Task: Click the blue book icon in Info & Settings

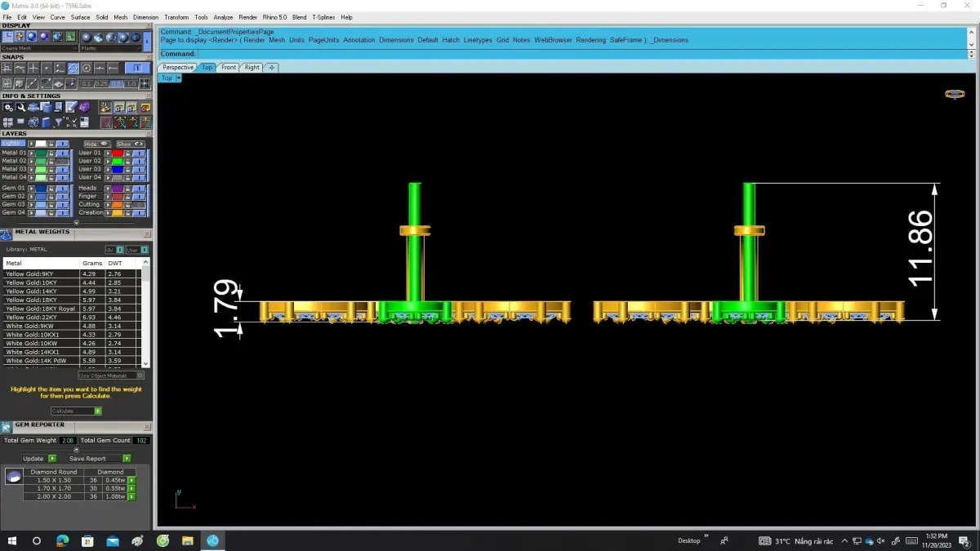Action: click(47, 122)
